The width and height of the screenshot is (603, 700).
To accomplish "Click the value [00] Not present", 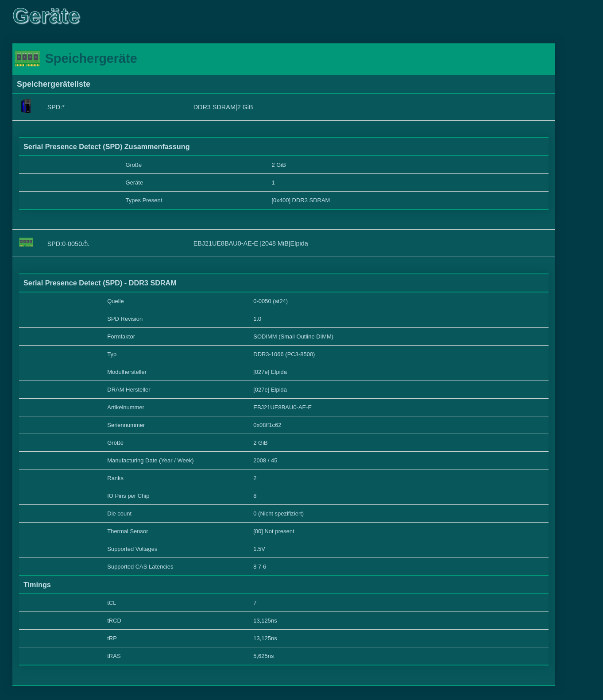I will click(x=274, y=531).
